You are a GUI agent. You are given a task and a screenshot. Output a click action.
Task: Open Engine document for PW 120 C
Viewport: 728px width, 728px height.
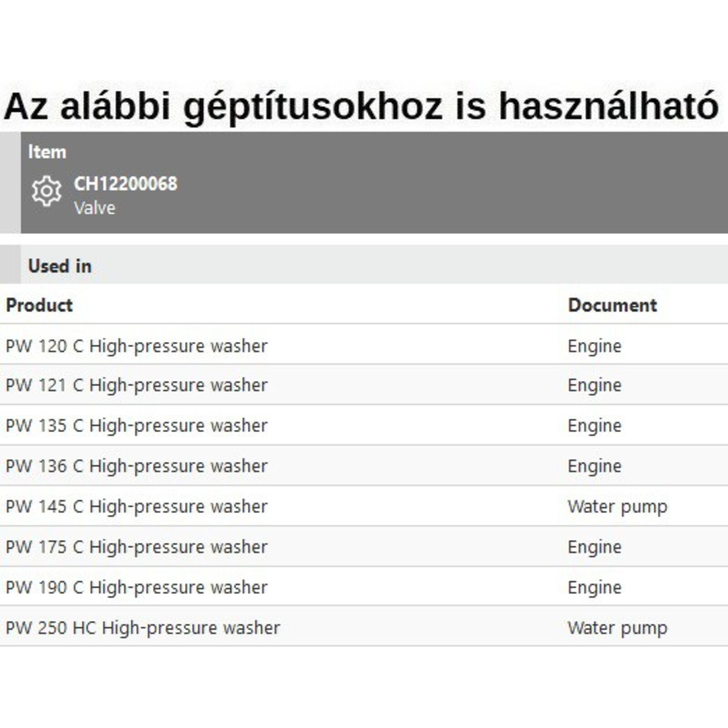594,346
